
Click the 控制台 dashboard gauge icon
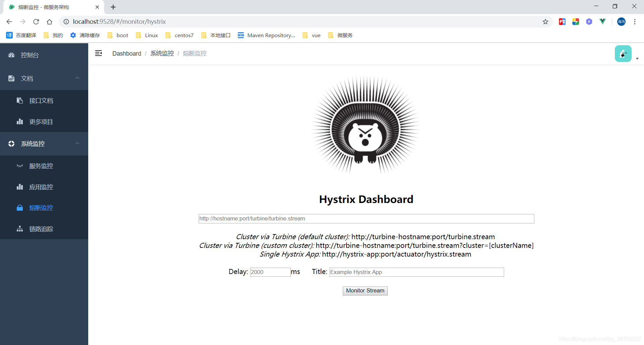[11, 55]
